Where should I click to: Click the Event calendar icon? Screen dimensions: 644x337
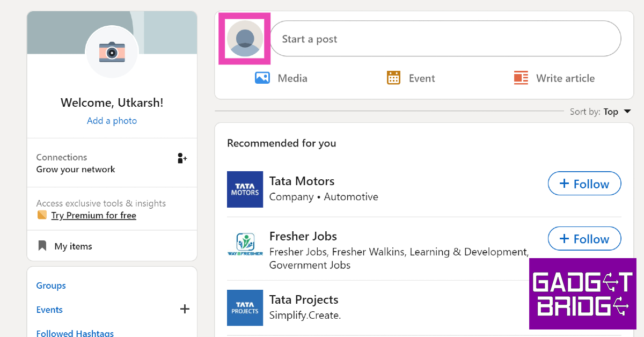point(393,78)
